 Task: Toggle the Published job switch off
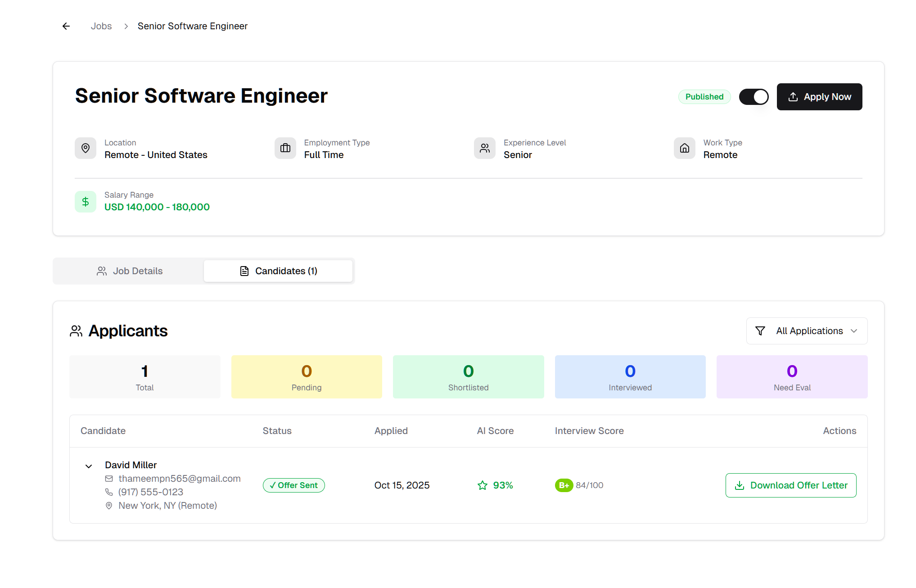click(x=754, y=97)
